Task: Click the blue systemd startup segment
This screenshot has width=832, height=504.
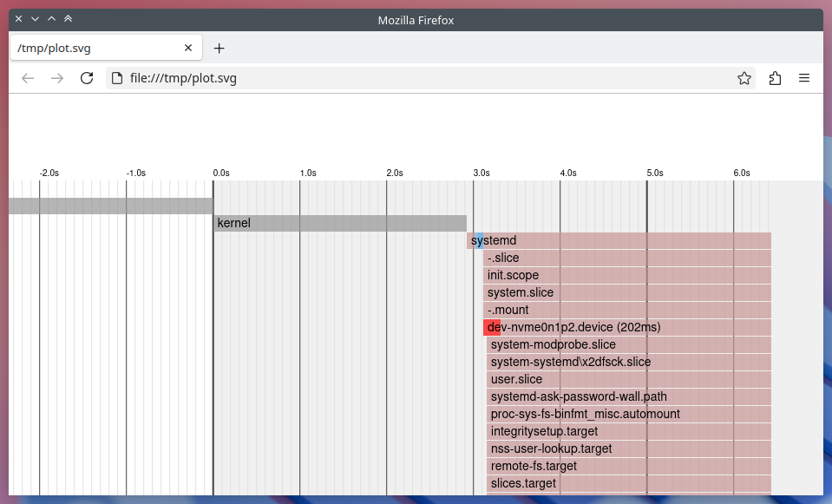Action: pos(478,240)
